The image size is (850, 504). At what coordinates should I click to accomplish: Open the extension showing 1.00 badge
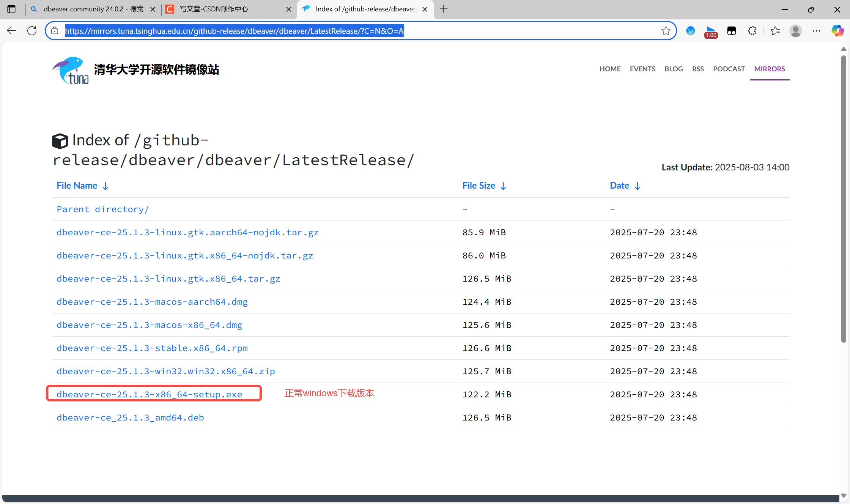pyautogui.click(x=711, y=32)
